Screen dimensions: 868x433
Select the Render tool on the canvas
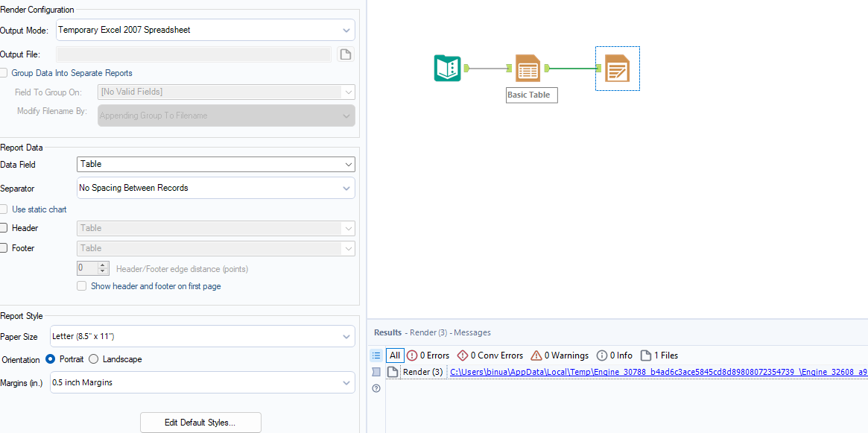pyautogui.click(x=617, y=68)
